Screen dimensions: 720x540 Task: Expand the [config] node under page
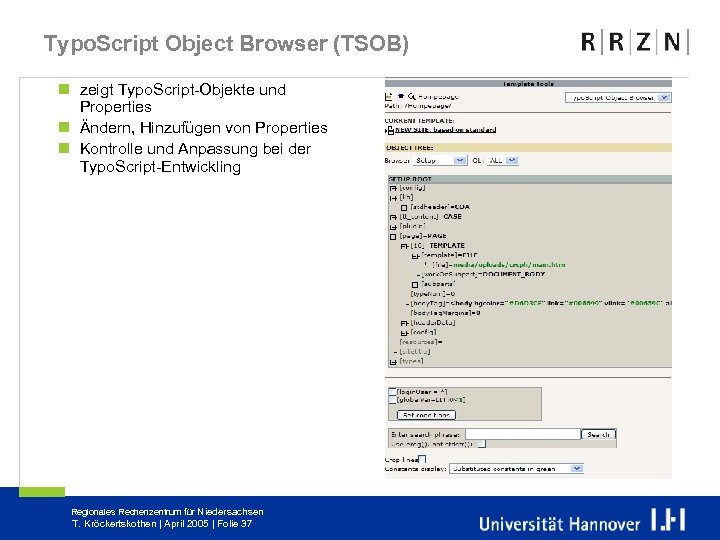[x=404, y=333]
